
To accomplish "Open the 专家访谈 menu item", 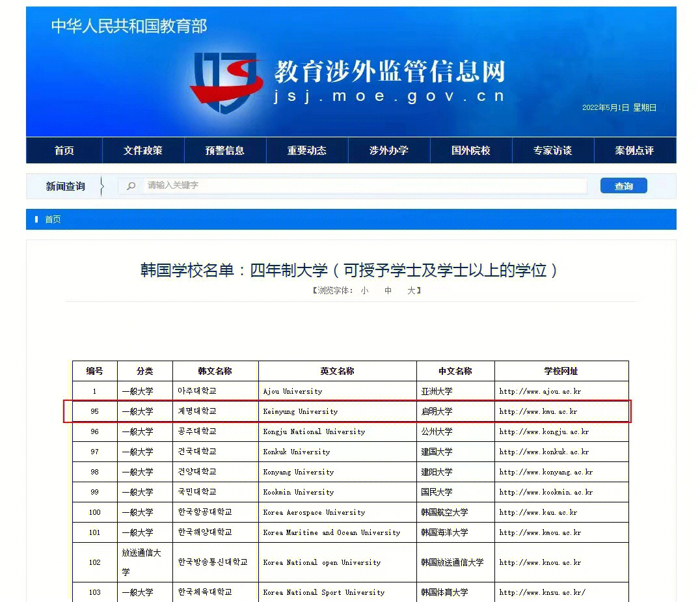I will 552,150.
